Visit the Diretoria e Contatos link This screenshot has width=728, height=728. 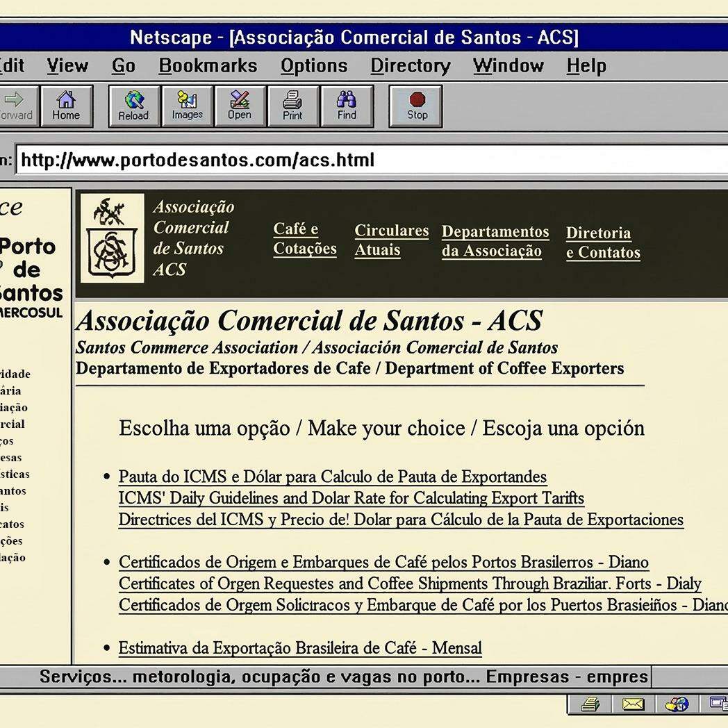coord(603,242)
